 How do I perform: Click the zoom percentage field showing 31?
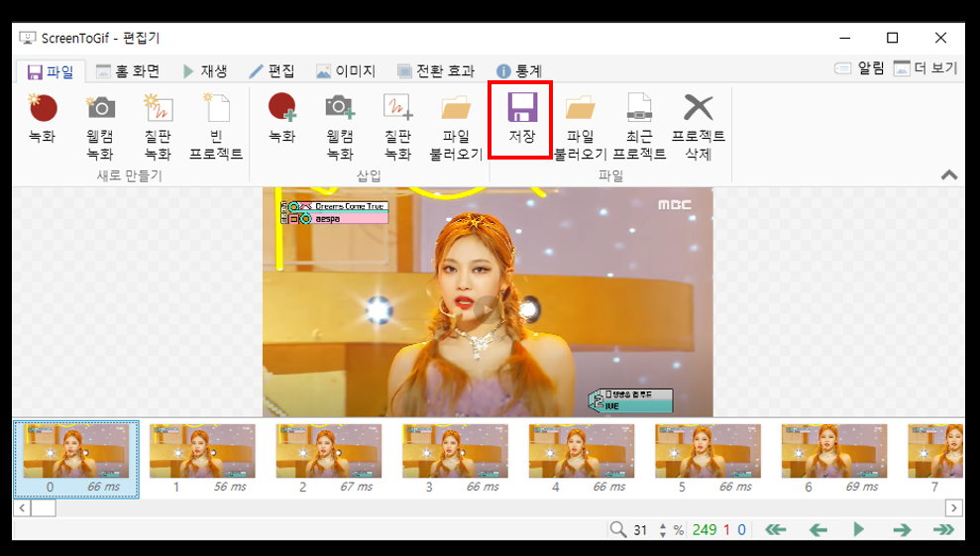tap(641, 530)
